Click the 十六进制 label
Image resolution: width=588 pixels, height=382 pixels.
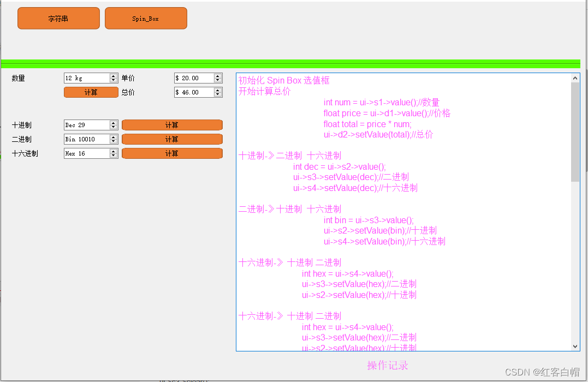[25, 154]
